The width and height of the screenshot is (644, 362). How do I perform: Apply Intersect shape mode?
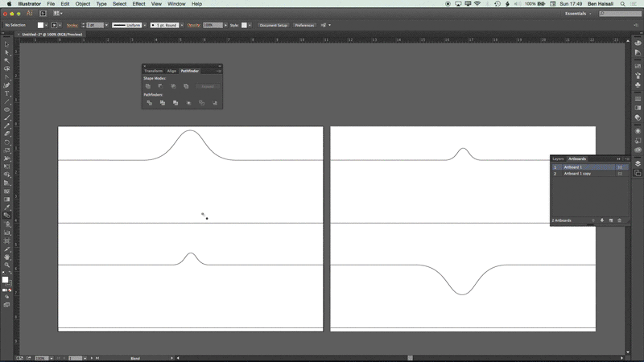[x=173, y=86]
